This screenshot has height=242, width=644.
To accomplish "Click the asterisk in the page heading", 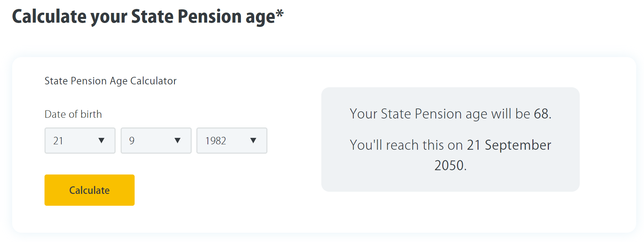I will 280,13.
